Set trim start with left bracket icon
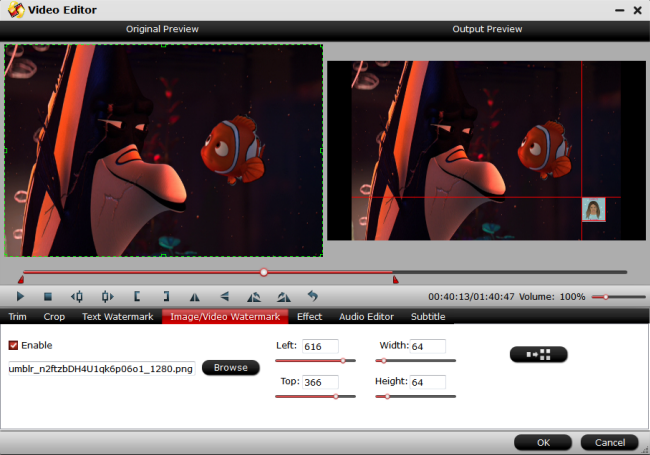 [137, 296]
